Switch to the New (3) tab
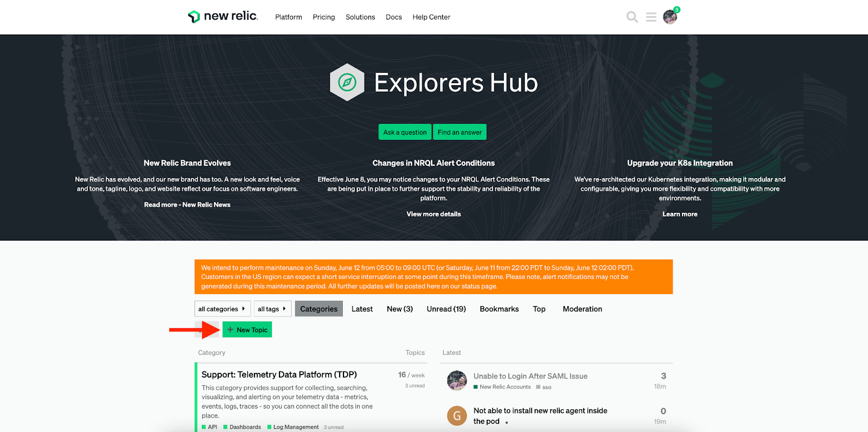This screenshot has height=432, width=868. [400, 309]
